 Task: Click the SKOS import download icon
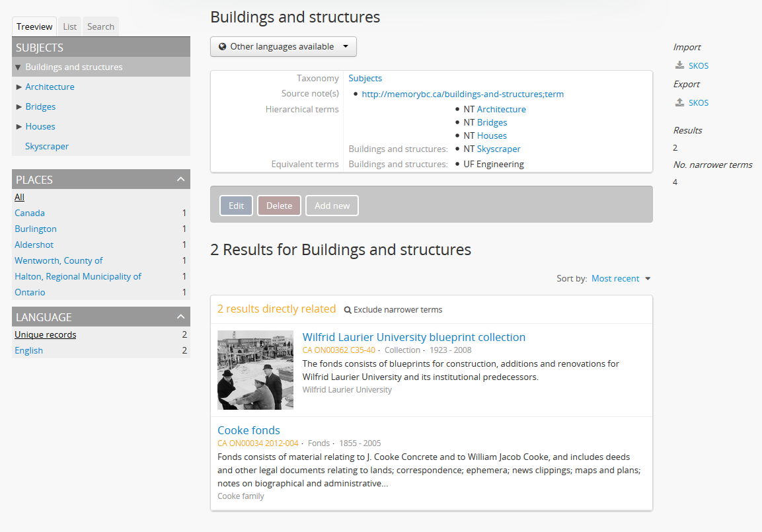[678, 65]
